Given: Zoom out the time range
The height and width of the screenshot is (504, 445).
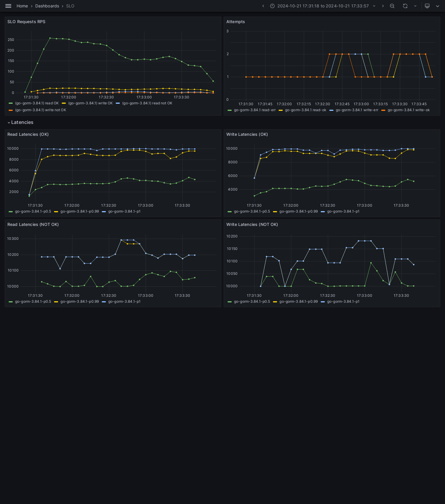Looking at the screenshot, I should tap(392, 6).
